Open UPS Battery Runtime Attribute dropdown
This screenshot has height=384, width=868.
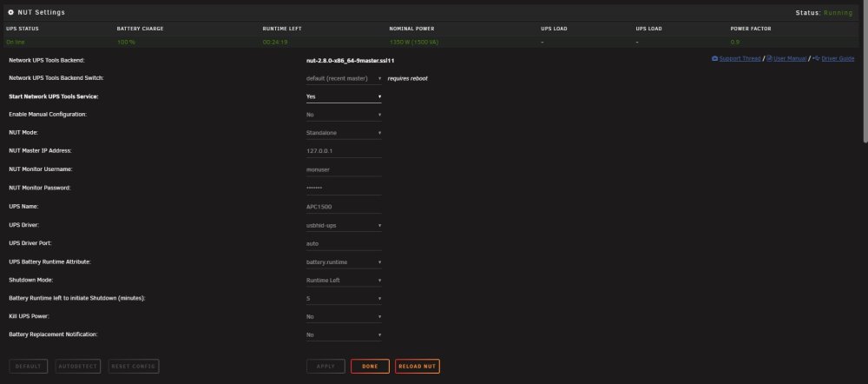344,262
